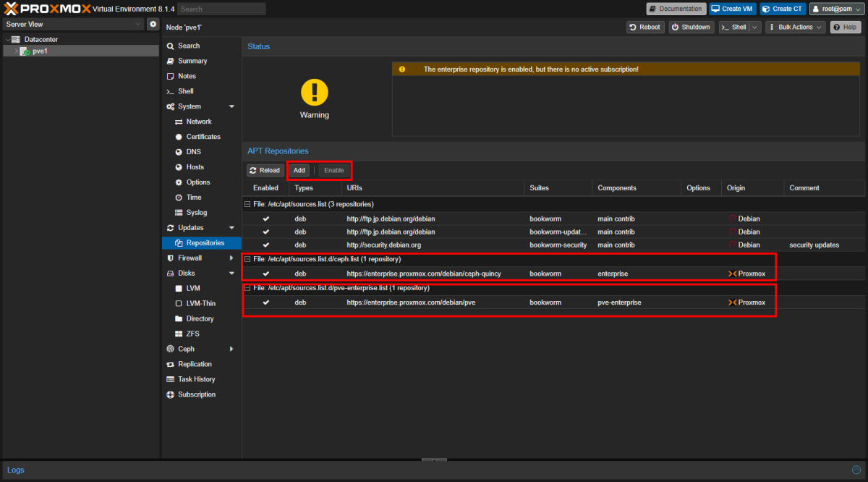
Task: Collapse the pve-enterprise.list file group
Action: (x=247, y=288)
